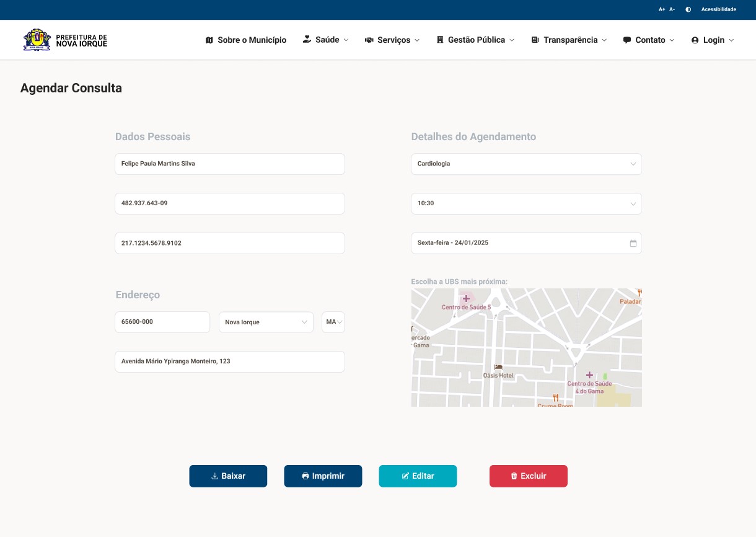Image resolution: width=756 pixels, height=537 pixels.
Task: Focus the field with 217.1234.5678.9102
Action: (230, 243)
